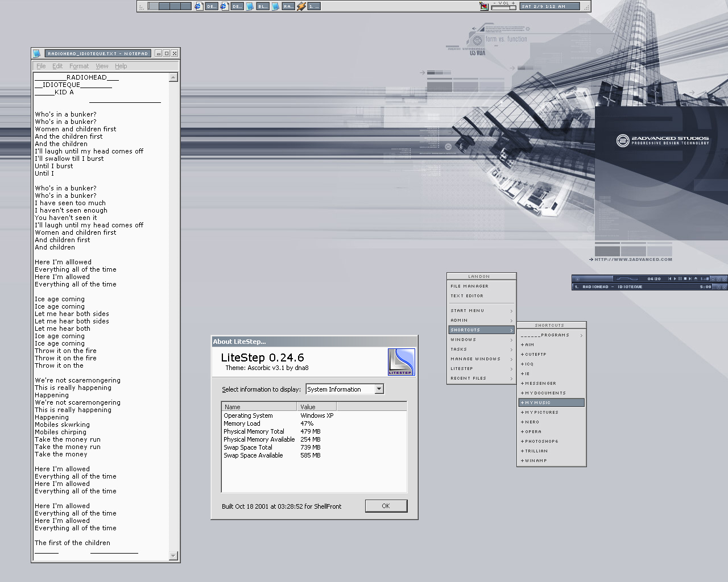Pause the Winamp playback
This screenshot has height=582, width=728.
(x=680, y=278)
